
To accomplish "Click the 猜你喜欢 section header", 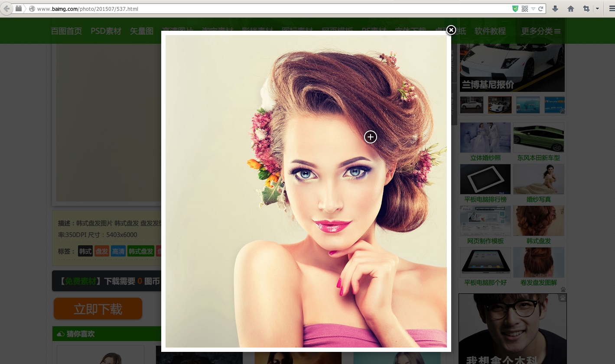I will coord(81,334).
